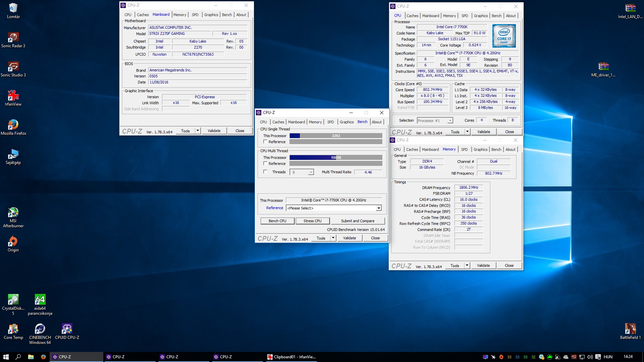Click the BIOS version field 0505
The image size is (644, 362).
198,76
